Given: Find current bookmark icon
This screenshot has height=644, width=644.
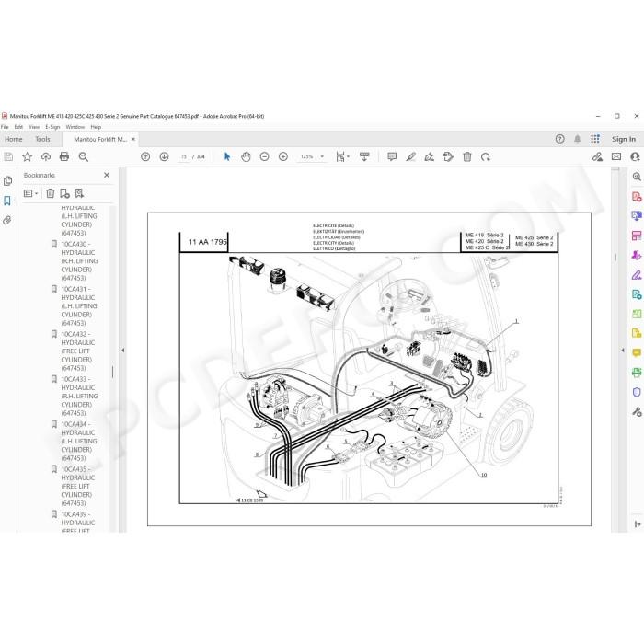Looking at the screenshot, I should click(79, 193).
